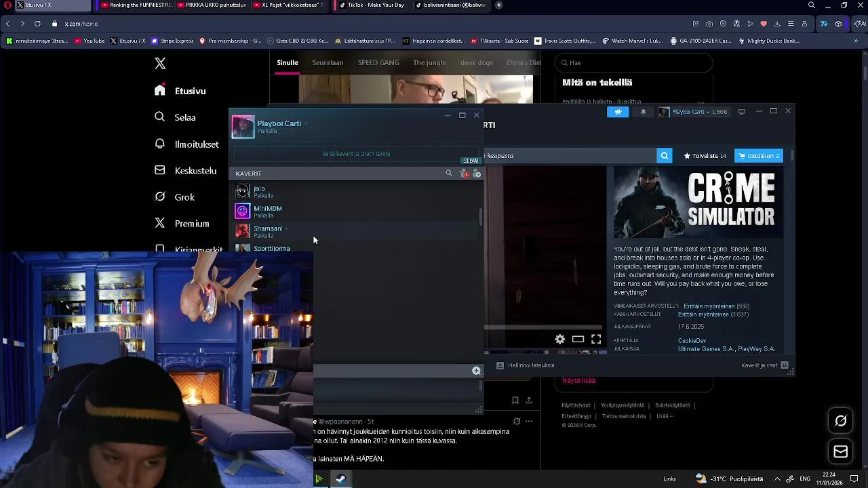Viewport: 868px width, 488px height.
Task: Open Etusivu home in X sidebar
Action: (x=180, y=91)
